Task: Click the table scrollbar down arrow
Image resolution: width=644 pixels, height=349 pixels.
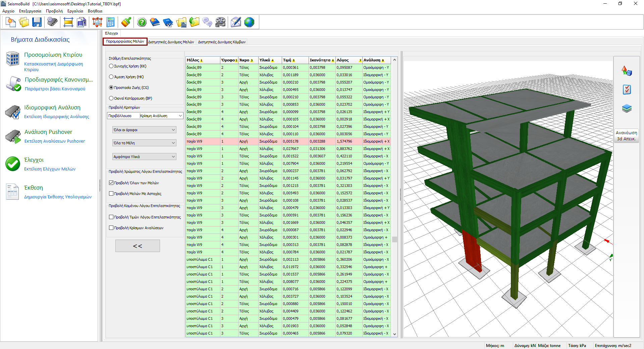Action: click(395, 334)
